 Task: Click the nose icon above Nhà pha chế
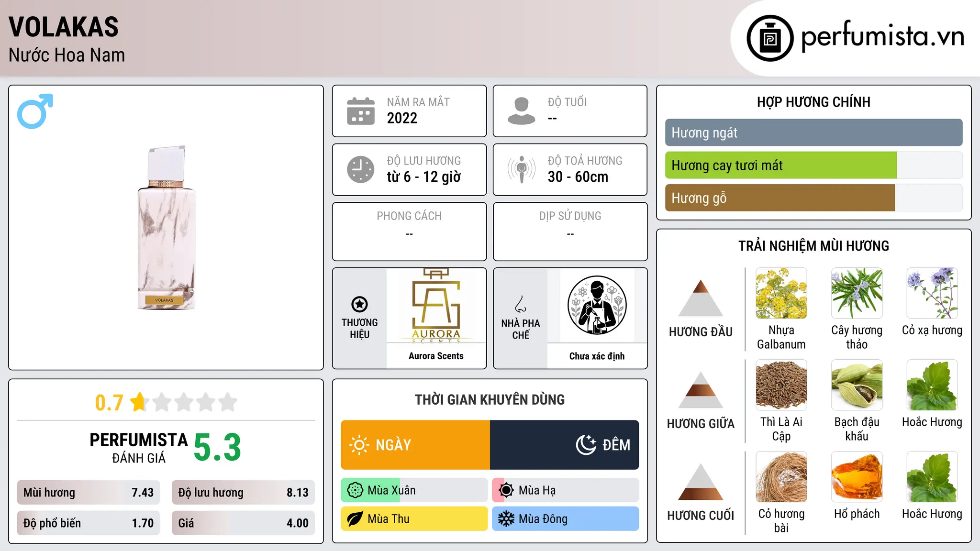(521, 304)
